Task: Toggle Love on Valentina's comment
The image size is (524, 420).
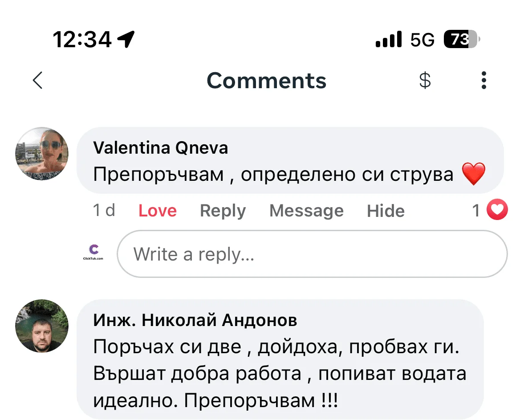Action: (158, 211)
